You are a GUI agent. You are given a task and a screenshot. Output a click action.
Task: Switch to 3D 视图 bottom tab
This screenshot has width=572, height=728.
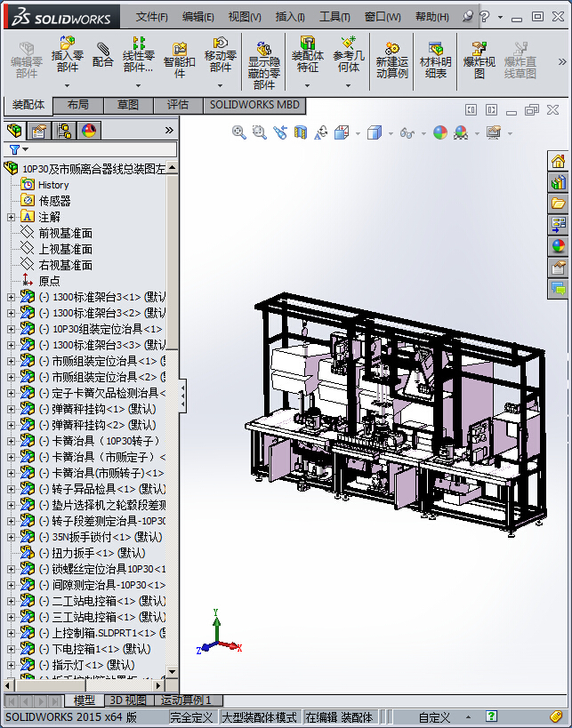[x=129, y=700]
